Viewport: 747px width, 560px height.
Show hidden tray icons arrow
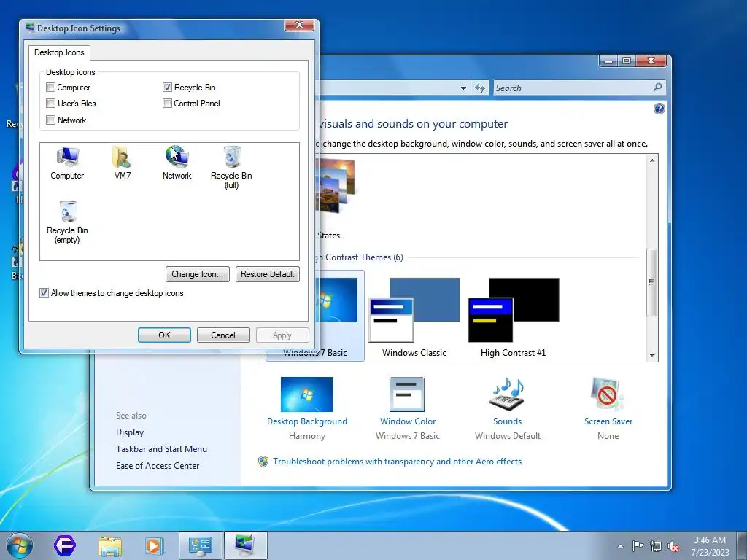620,546
